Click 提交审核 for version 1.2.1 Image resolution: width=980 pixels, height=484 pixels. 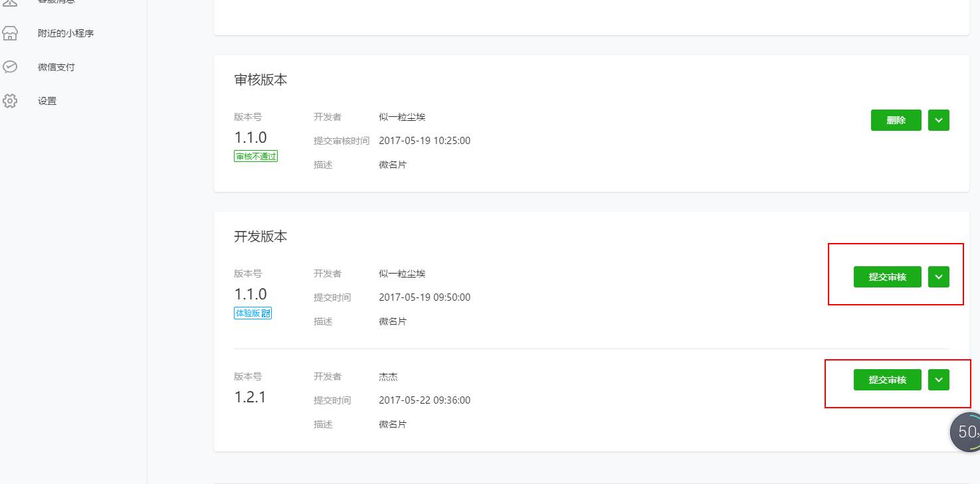click(887, 380)
